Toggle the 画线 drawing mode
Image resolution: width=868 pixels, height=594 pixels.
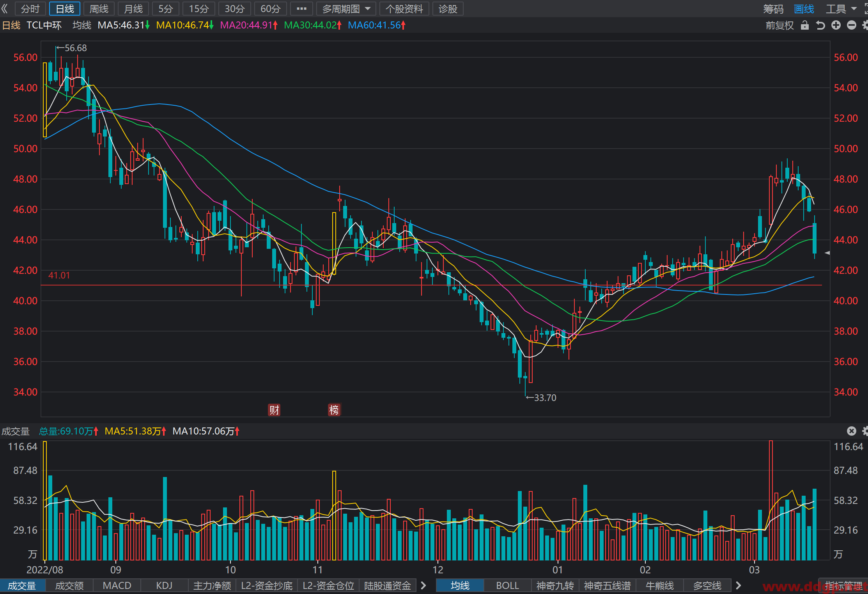coord(804,9)
